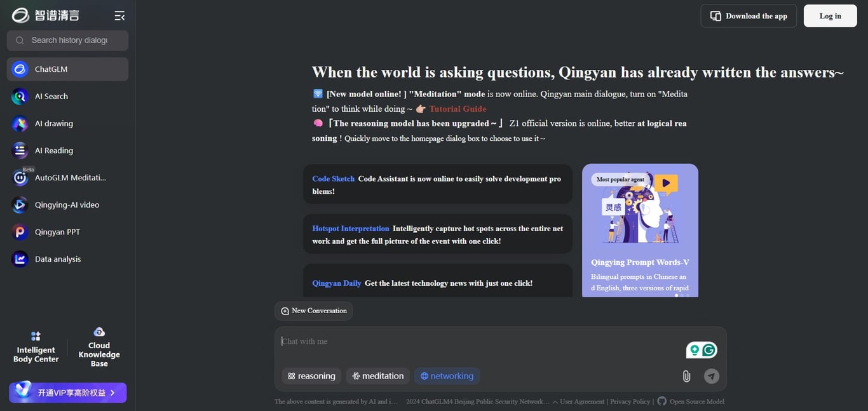Click the AI drawing icon
This screenshot has height=411, width=868.
(x=20, y=124)
